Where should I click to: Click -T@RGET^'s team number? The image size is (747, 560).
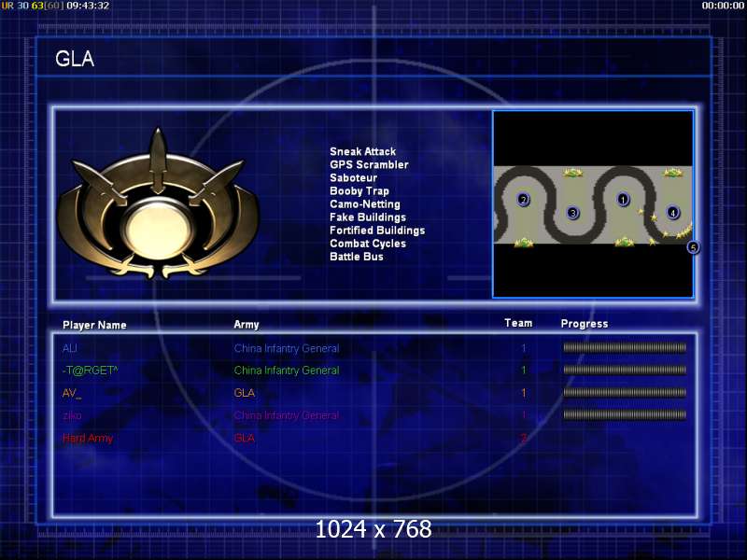pos(524,370)
